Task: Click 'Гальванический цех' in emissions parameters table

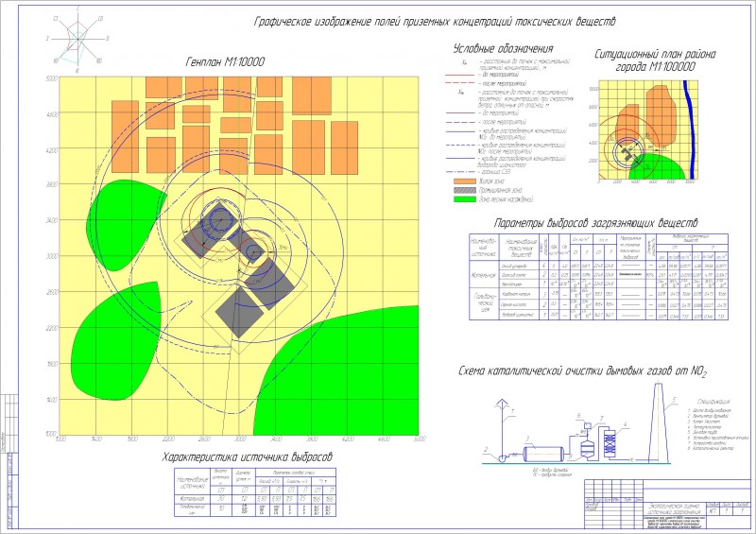Action: (485, 304)
